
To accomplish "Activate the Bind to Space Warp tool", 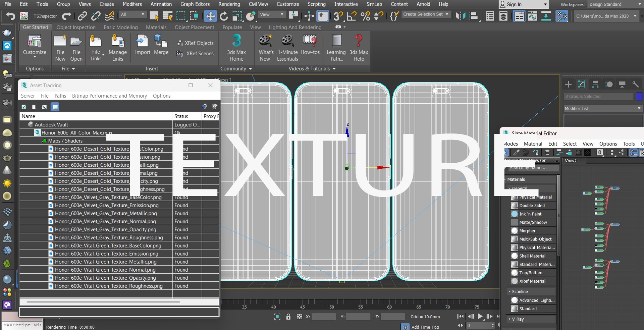I will pos(109,16).
